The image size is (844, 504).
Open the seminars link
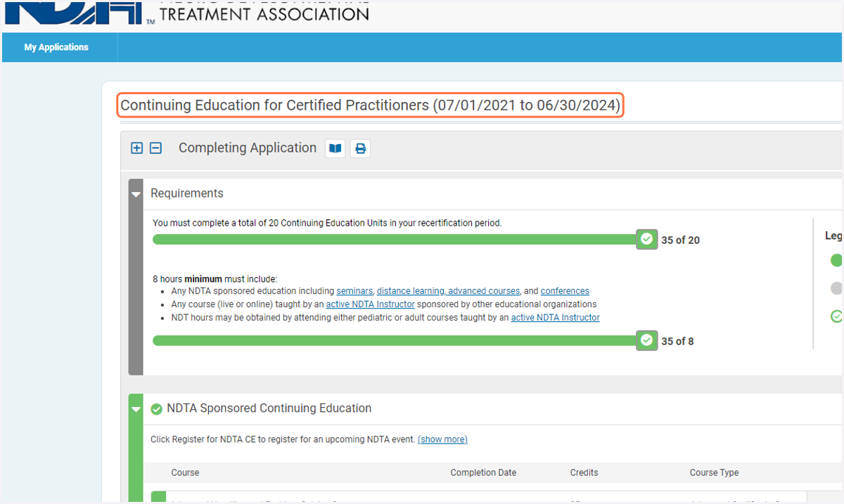(x=354, y=291)
